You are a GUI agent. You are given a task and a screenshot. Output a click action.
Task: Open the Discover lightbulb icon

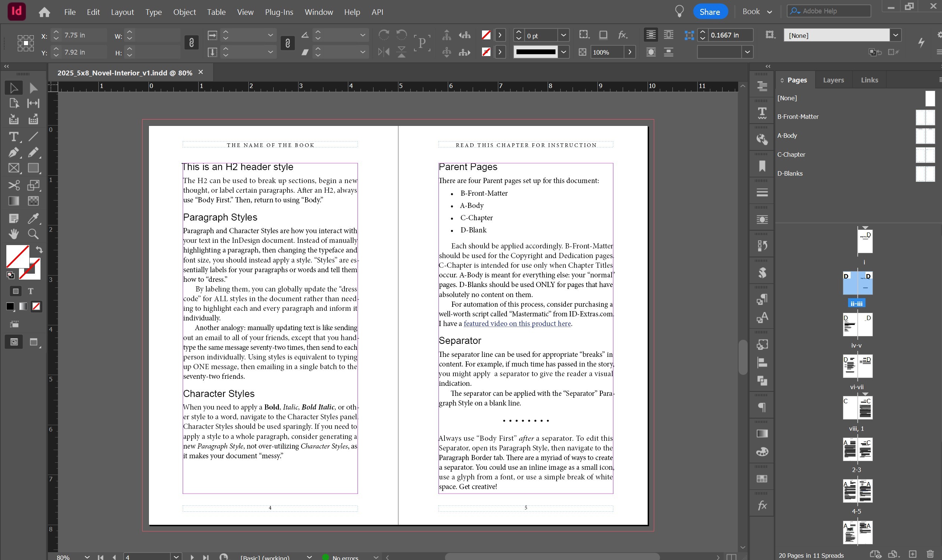coord(679,12)
